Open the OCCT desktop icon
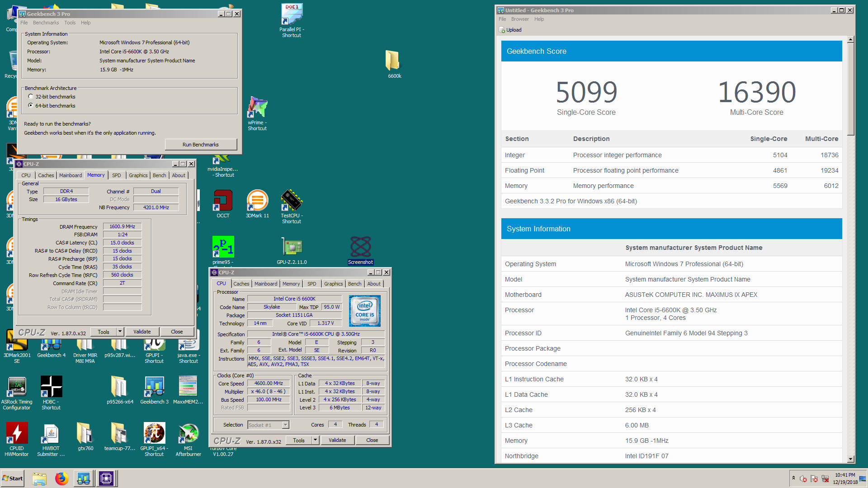 [223, 204]
